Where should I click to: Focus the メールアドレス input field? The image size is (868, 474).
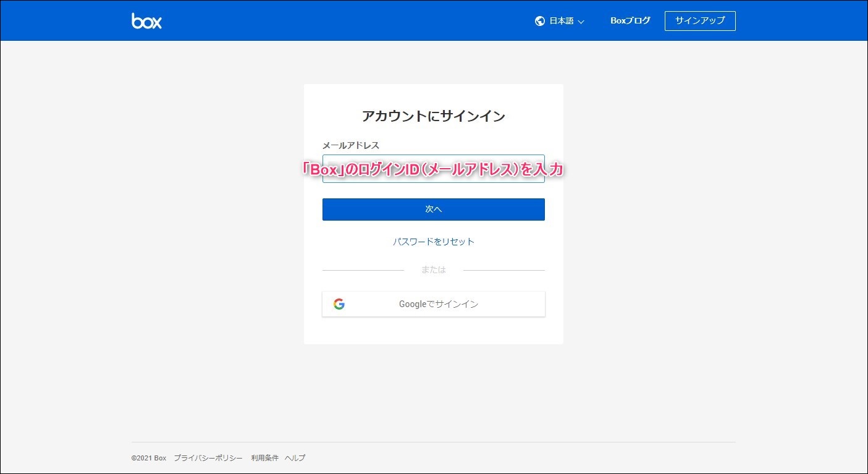[433, 169]
